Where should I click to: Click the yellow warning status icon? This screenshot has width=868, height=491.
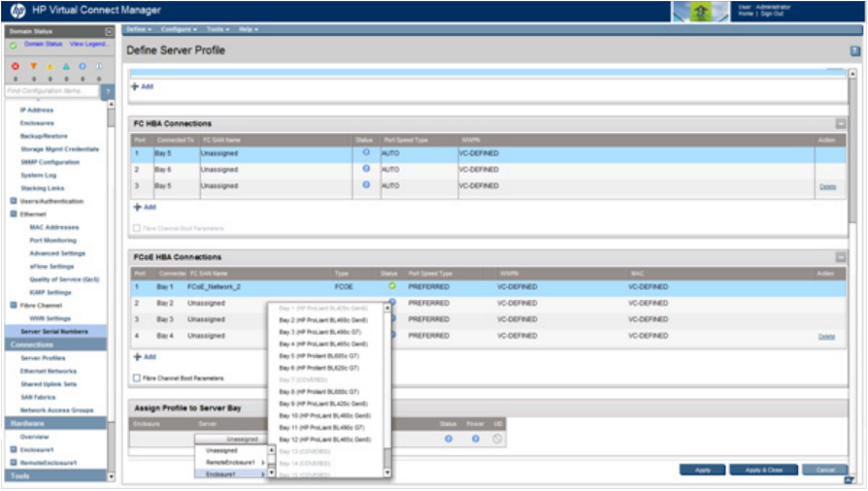pos(50,66)
